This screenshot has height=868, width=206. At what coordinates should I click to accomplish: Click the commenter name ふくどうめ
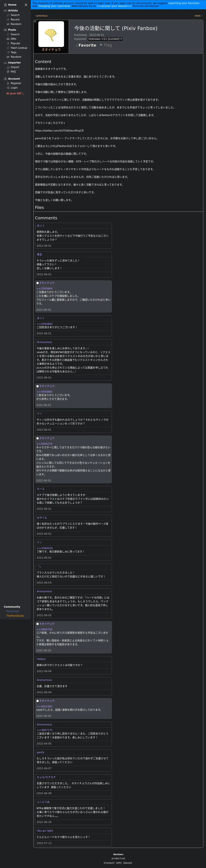pyautogui.click(x=43, y=802)
